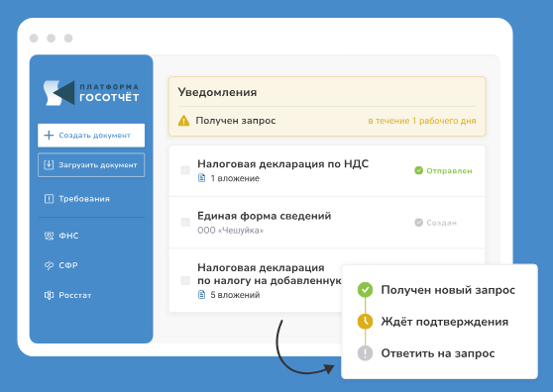
Task: Click the 1 вложение text
Action: click(x=235, y=178)
